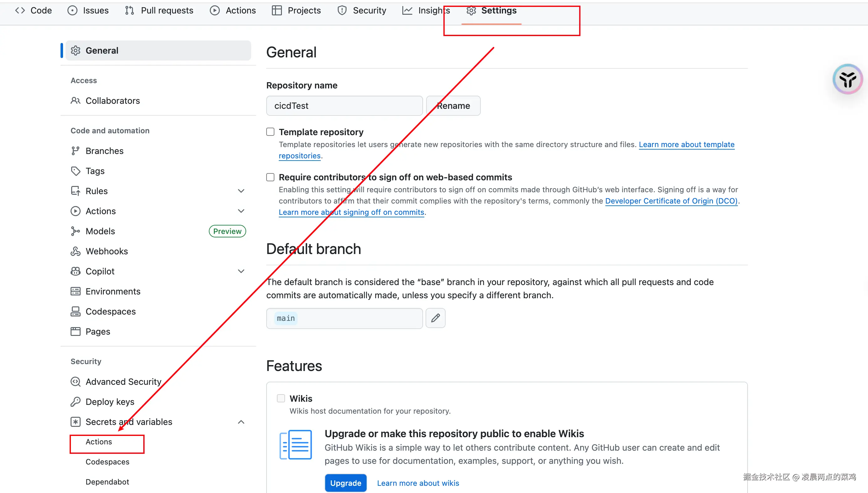Screen dimensions: 868x493
Task: Click the floating assistant icon at right edge
Action: 847,79
